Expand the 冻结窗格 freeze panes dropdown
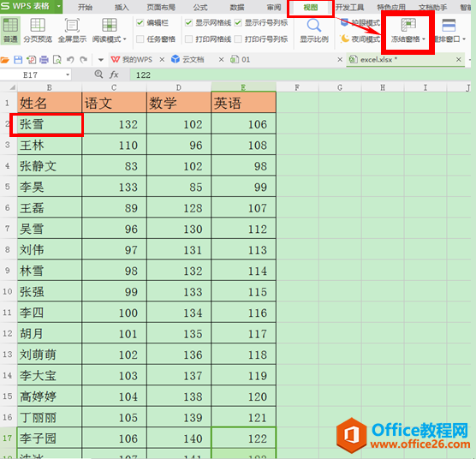This screenshot has width=476, height=459. pos(424,39)
